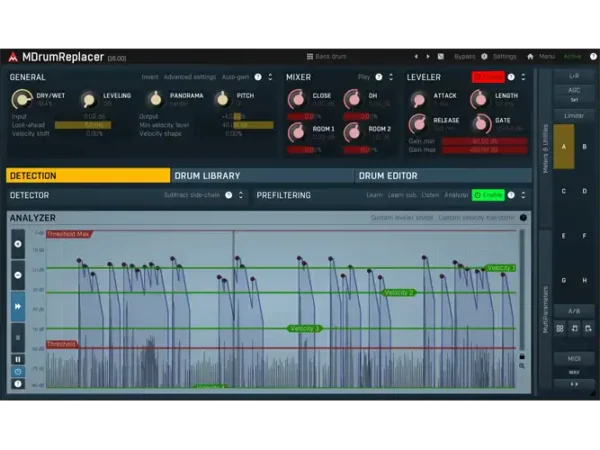Toggle Auto-gain in General section
Screen dimensions: 600x450
(x=235, y=77)
